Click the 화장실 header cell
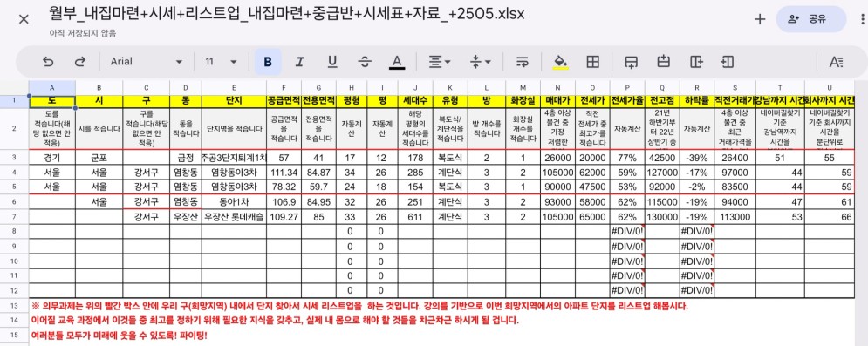 pyautogui.click(x=523, y=101)
